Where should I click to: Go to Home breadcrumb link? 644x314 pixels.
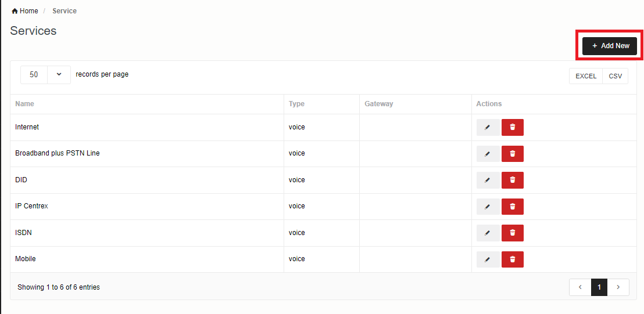25,11
